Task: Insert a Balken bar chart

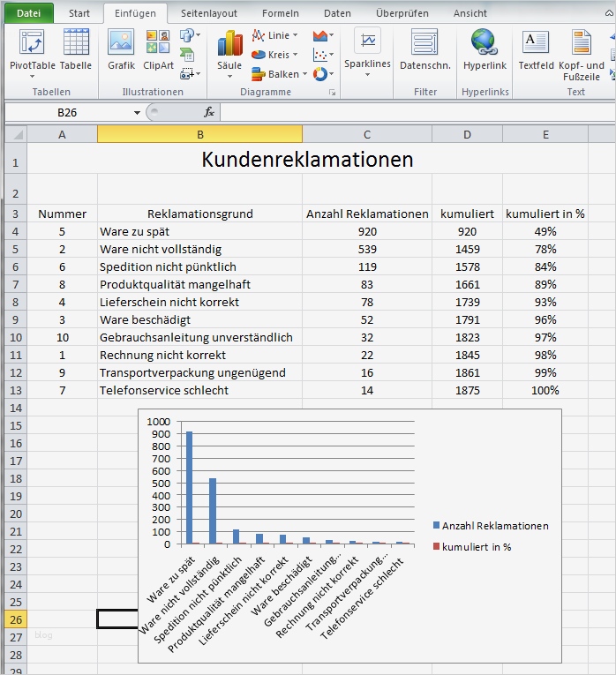Action: (275, 74)
